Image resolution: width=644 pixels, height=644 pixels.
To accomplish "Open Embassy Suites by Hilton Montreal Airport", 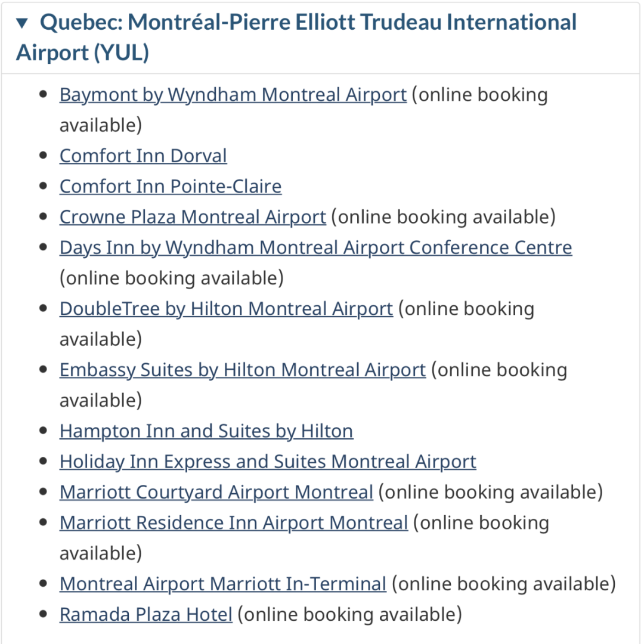I will pos(242,370).
